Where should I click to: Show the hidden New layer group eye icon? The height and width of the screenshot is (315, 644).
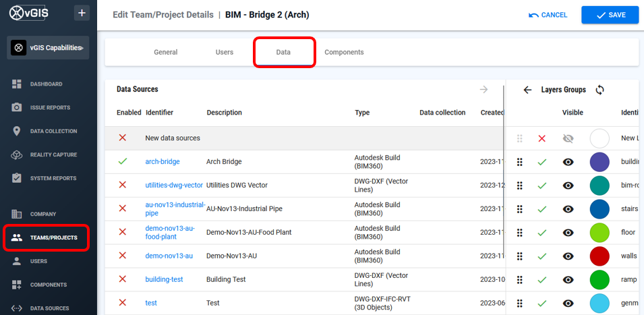[568, 139]
